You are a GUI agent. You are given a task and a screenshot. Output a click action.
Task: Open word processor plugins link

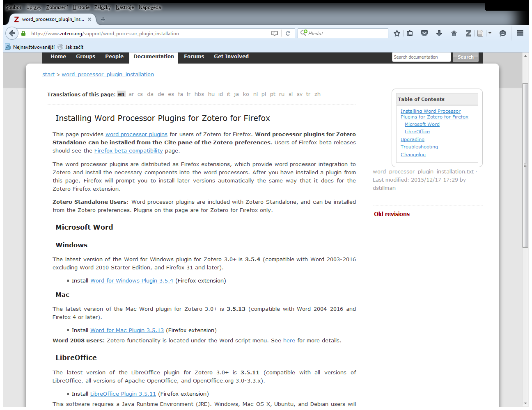pyautogui.click(x=136, y=134)
